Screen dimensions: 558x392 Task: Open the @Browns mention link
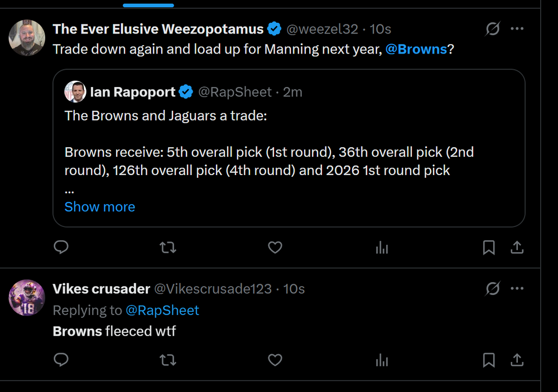point(416,49)
